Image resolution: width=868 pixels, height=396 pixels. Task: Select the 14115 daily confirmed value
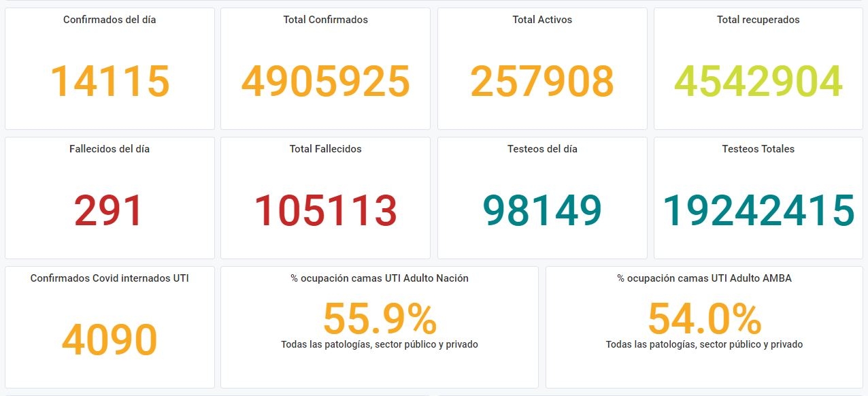pyautogui.click(x=110, y=81)
